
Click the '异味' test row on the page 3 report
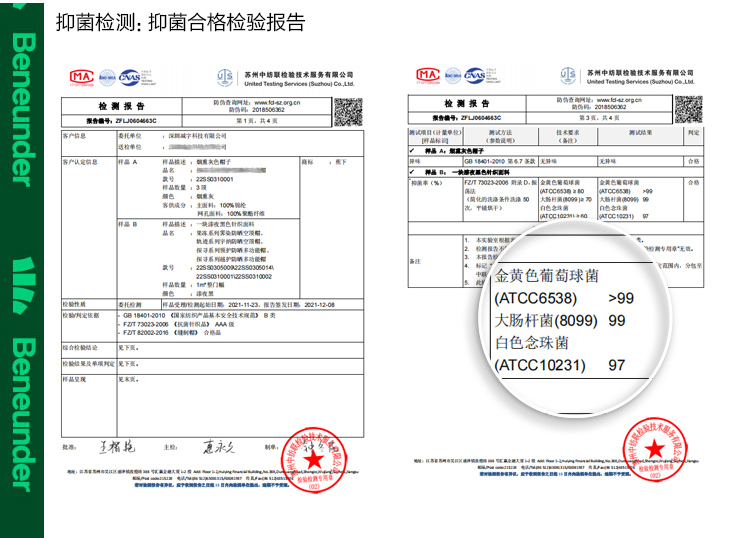[555, 162]
